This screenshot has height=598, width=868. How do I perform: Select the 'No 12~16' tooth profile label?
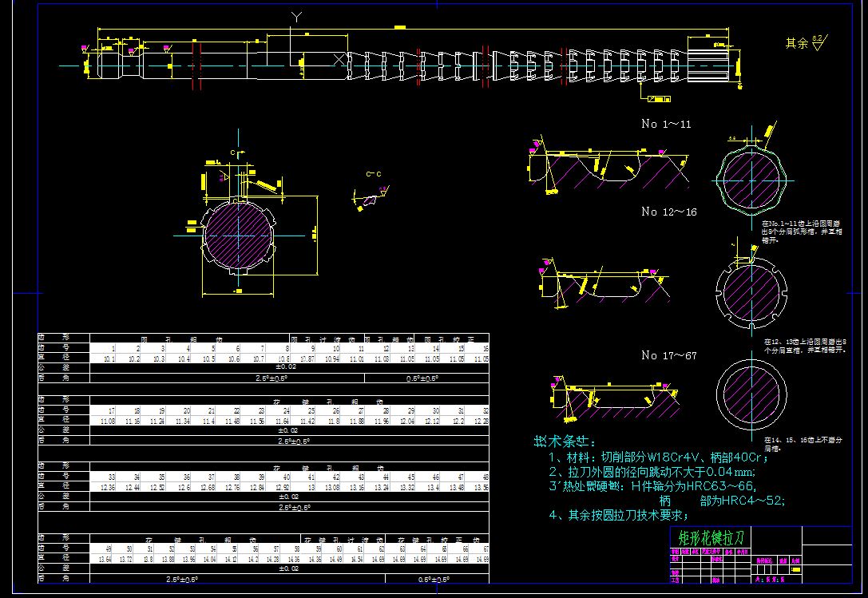(668, 212)
